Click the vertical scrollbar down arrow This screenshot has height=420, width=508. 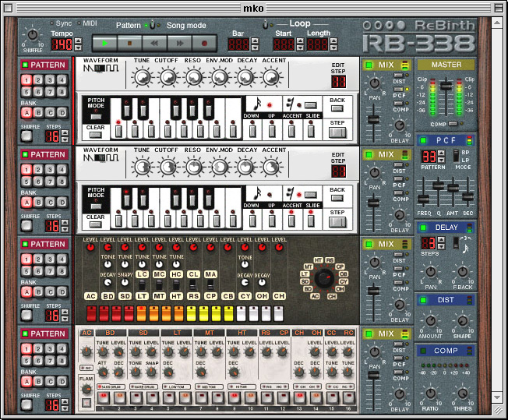click(x=496, y=397)
